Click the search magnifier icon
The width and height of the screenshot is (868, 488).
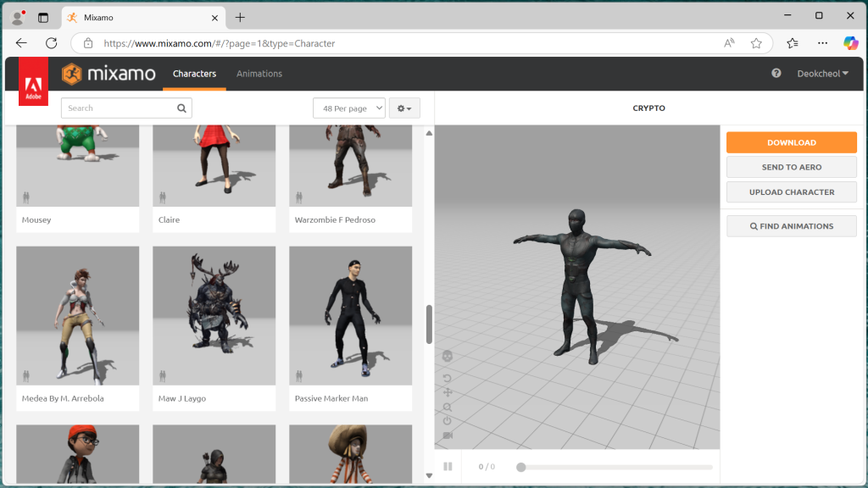coord(181,108)
